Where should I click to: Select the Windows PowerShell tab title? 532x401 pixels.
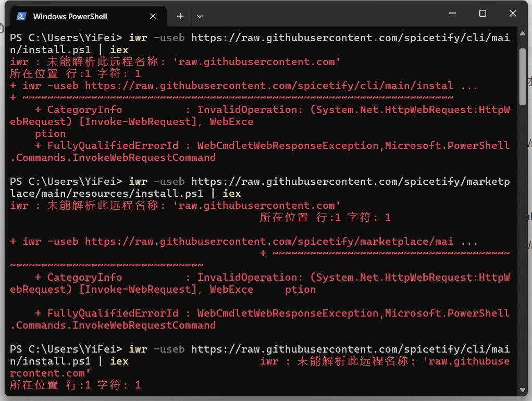click(70, 16)
